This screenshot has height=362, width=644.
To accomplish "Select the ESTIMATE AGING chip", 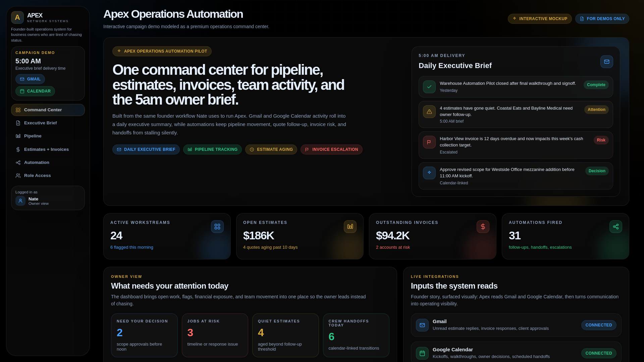I will coord(271,149).
